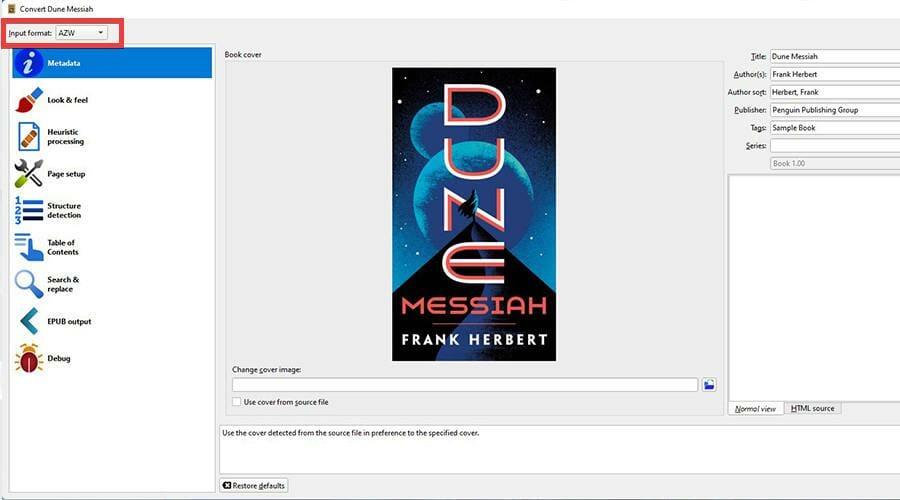This screenshot has width=900, height=500.
Task: Click the Restore defaults button
Action: click(254, 486)
